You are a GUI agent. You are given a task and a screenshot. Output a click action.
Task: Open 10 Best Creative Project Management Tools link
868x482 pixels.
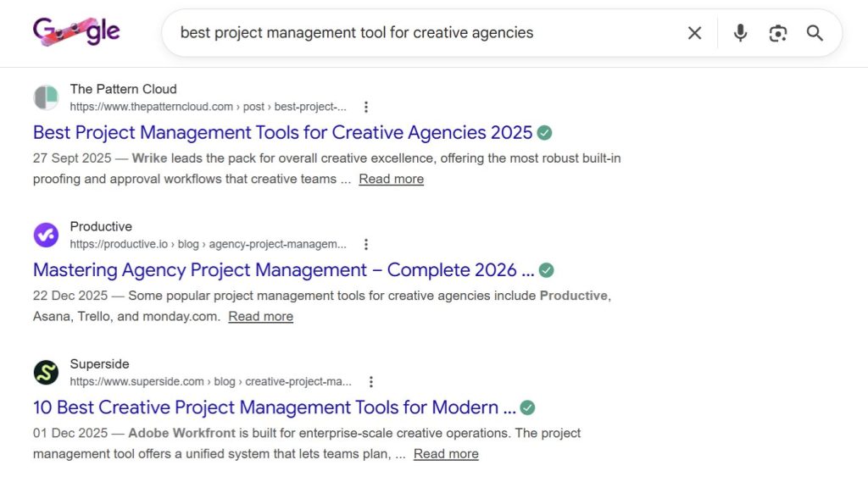click(x=275, y=407)
